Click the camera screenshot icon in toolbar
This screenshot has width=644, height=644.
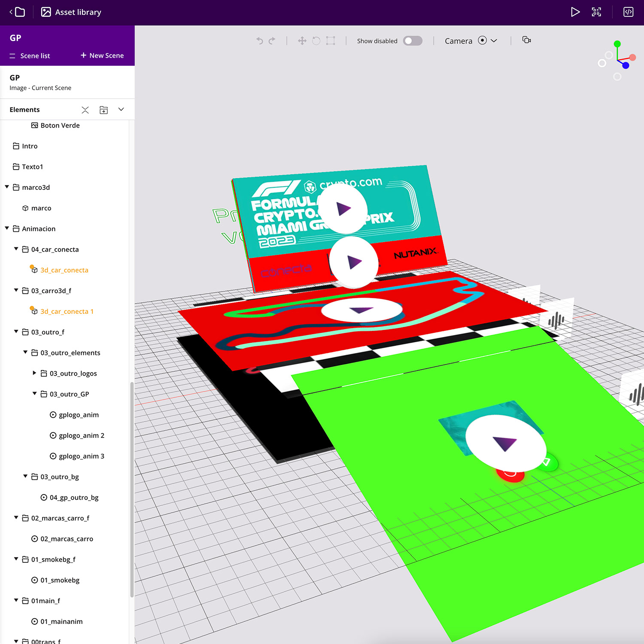[x=526, y=40]
